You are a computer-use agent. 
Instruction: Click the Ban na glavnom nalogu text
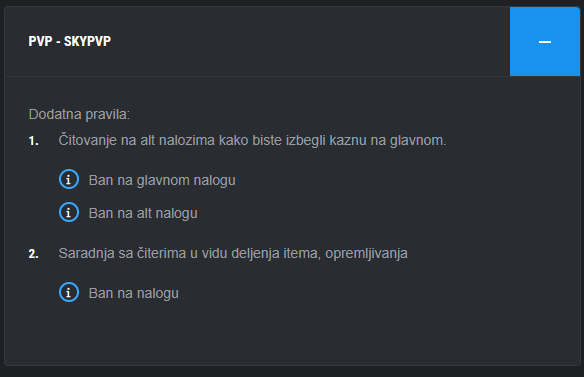162,180
